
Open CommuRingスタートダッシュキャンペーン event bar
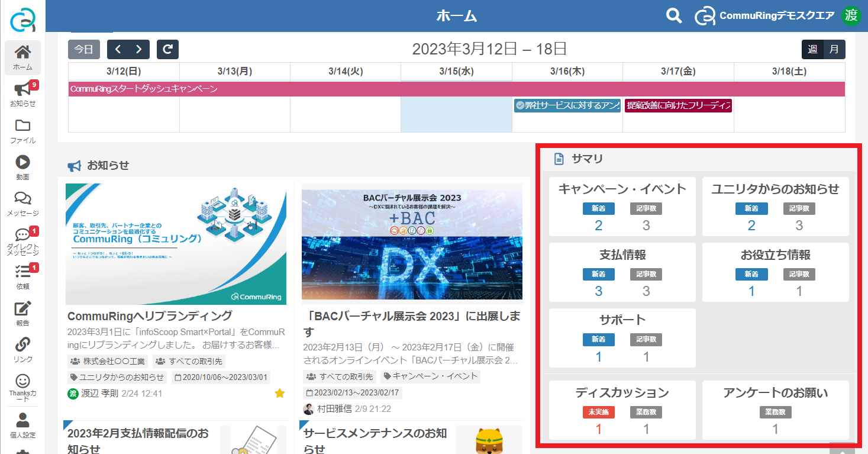pyautogui.click(x=457, y=89)
